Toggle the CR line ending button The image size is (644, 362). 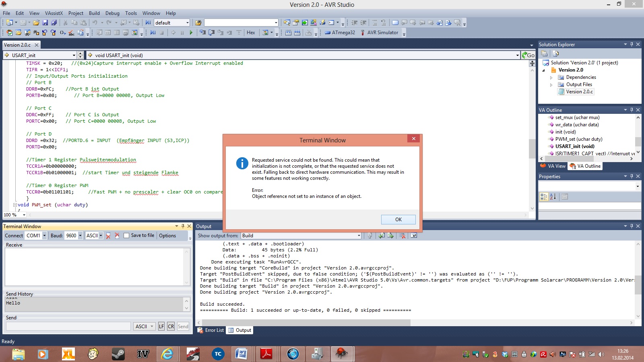(171, 326)
